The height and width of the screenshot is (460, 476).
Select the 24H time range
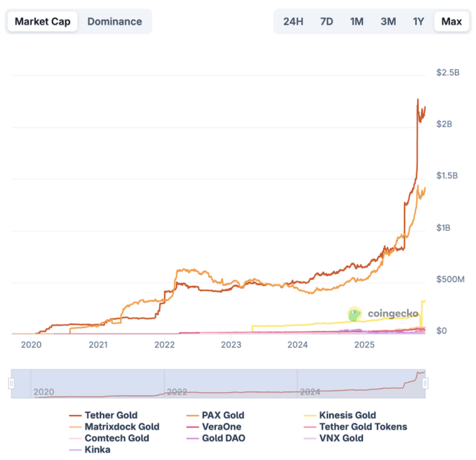coord(293,22)
